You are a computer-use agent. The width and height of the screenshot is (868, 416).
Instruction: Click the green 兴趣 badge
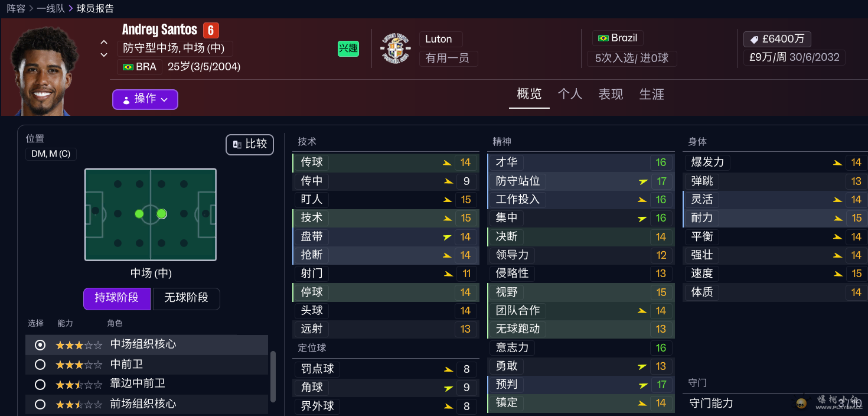click(x=348, y=48)
